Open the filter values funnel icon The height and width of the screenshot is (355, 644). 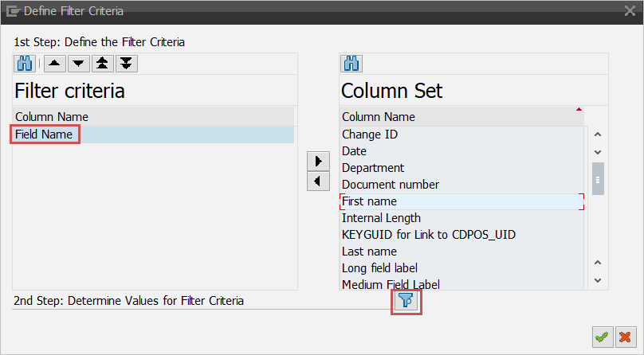(x=406, y=302)
